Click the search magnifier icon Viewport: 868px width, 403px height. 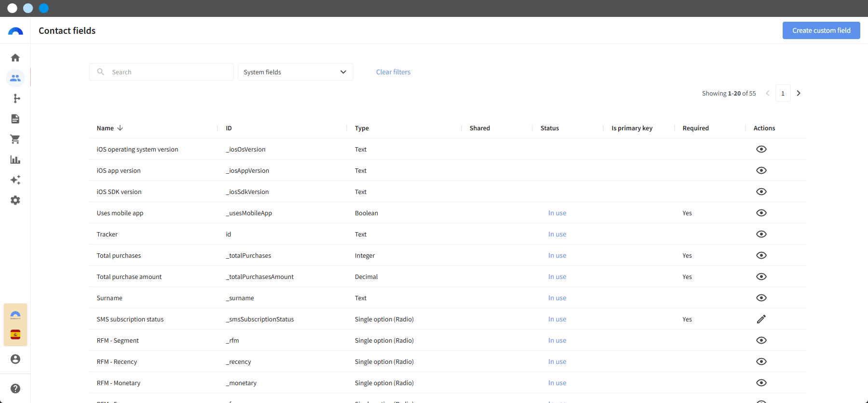coord(101,72)
